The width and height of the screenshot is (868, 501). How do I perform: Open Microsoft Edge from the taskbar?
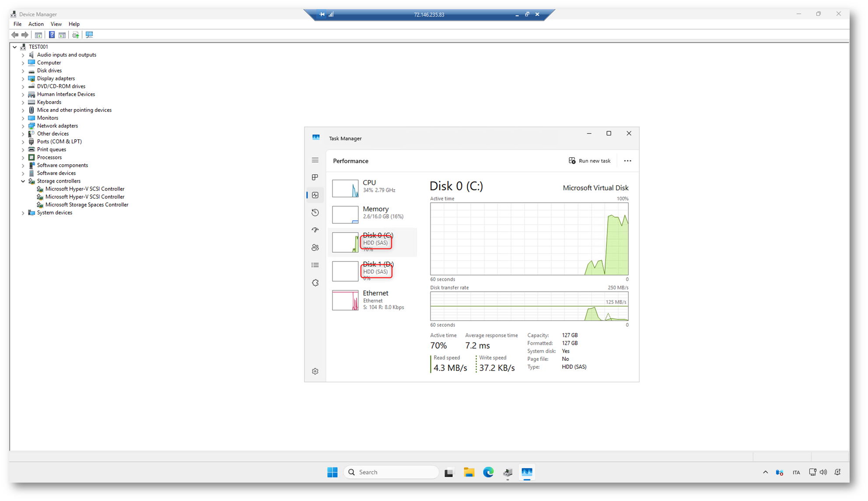488,472
